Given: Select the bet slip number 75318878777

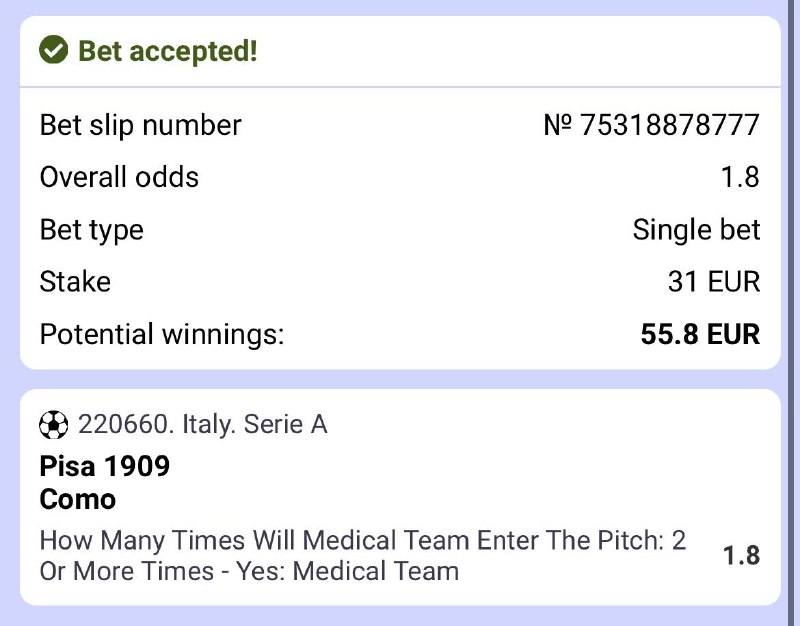Looking at the screenshot, I should (x=670, y=126).
